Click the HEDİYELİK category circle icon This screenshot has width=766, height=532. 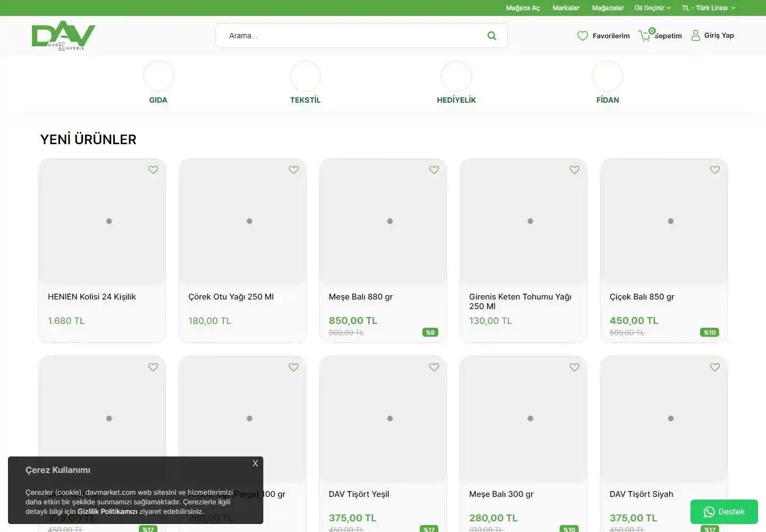click(x=456, y=76)
